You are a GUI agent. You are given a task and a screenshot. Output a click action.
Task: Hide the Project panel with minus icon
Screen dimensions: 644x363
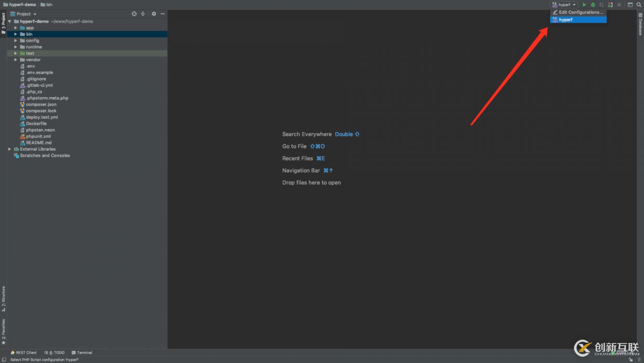[163, 14]
